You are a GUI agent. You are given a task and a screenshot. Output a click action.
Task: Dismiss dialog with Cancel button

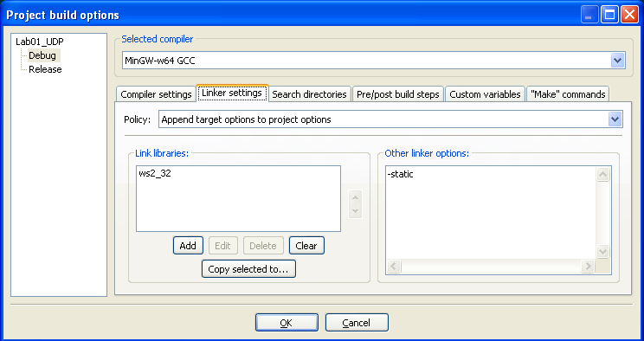click(357, 323)
